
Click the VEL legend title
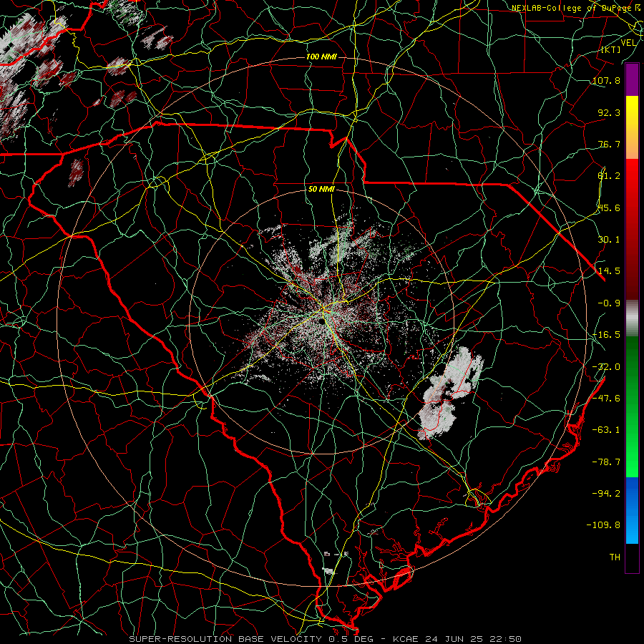point(628,43)
